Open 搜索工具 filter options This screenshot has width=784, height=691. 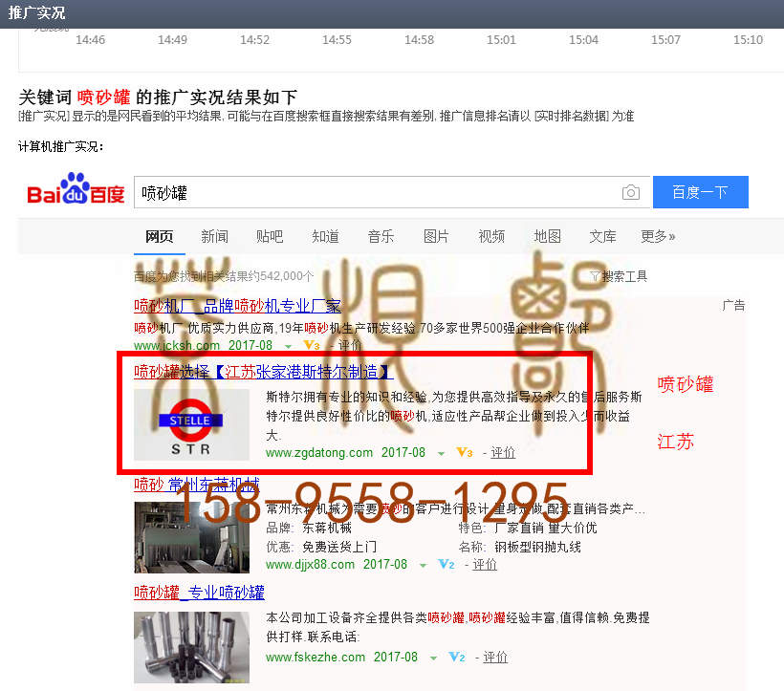pyautogui.click(x=619, y=276)
